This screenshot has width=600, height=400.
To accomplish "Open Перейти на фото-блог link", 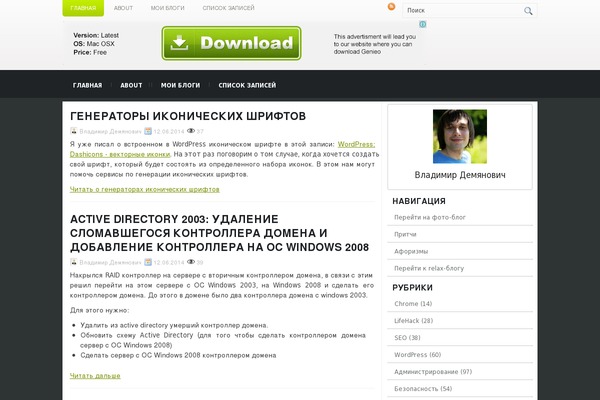I will (x=430, y=217).
